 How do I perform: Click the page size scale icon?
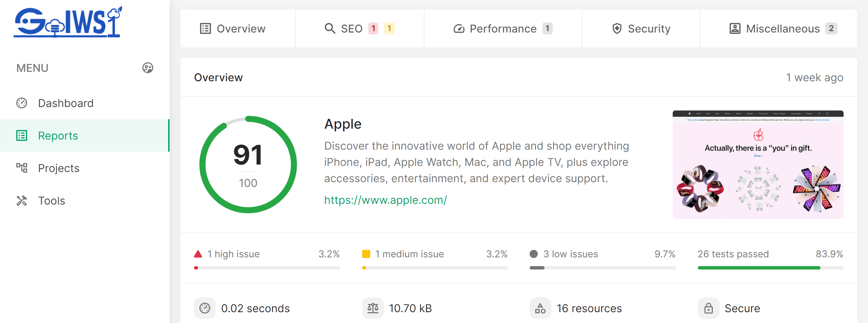point(373,308)
